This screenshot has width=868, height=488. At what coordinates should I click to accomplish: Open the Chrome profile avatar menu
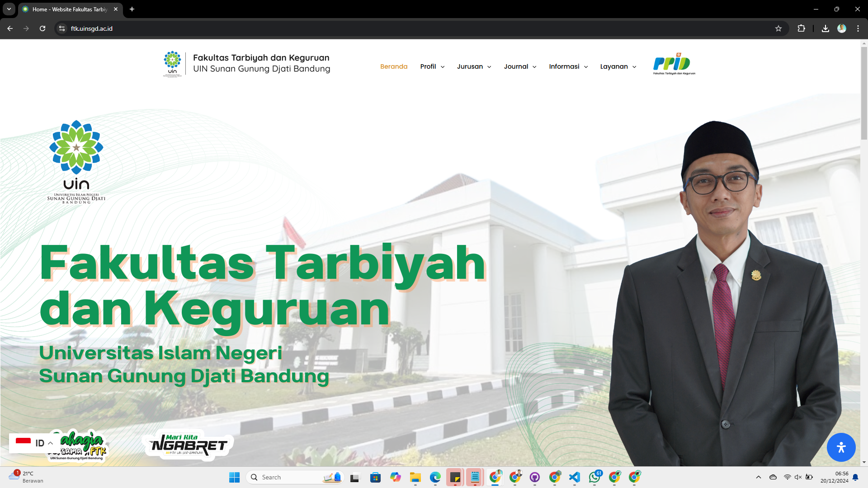[x=842, y=28]
